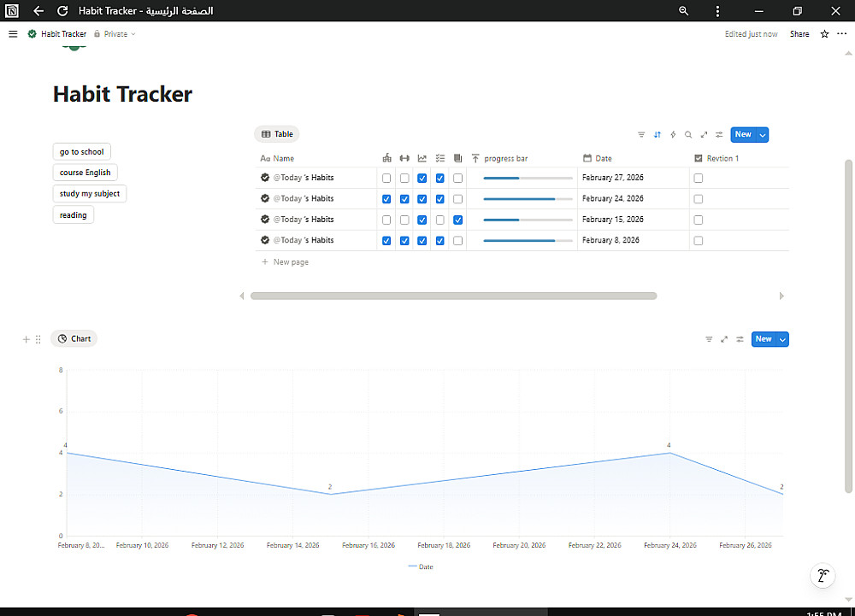Click the drag handle dots beside Chart
855x616 pixels.
click(38, 339)
